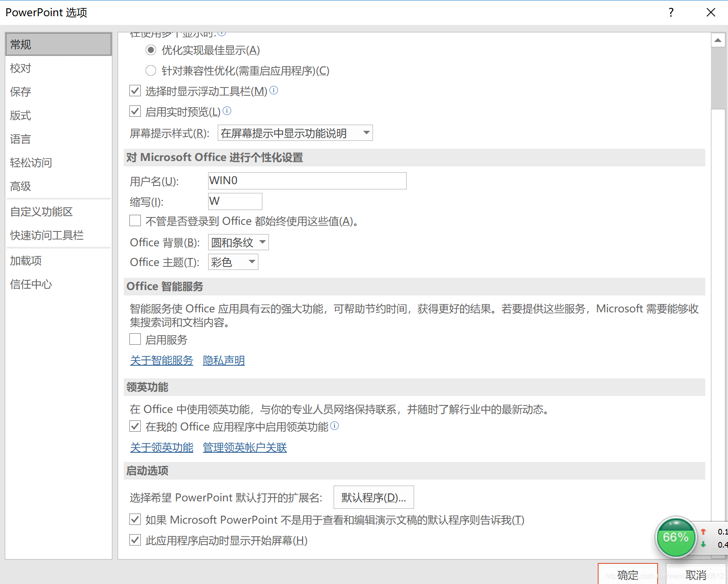The image size is (728, 584).
Task: Toggle 选择时显示浮动工具栏 checkbox
Action: 135,91
